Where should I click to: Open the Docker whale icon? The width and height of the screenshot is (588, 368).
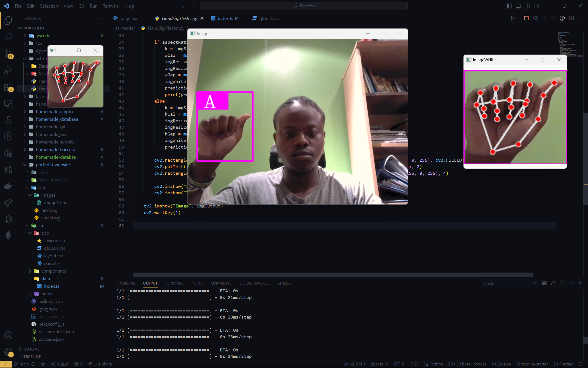[8, 186]
